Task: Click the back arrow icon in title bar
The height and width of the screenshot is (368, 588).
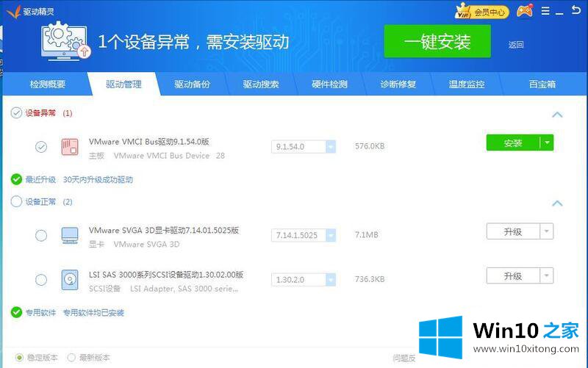Action: (x=576, y=10)
